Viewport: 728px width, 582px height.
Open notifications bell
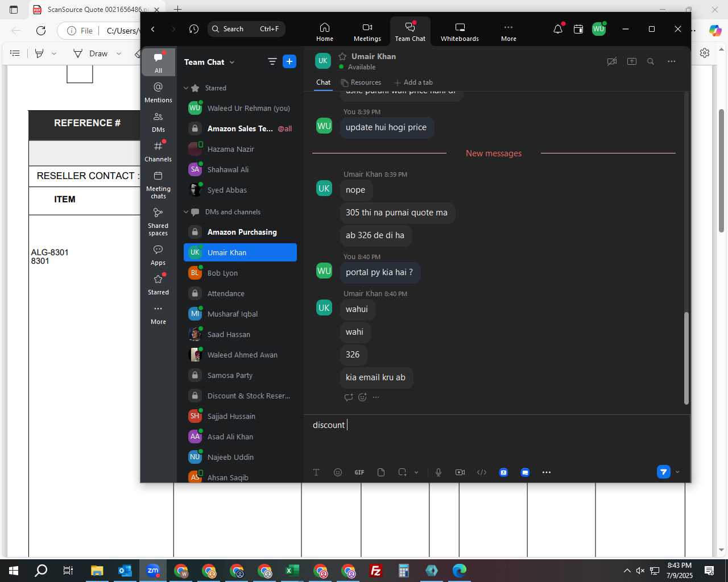558,29
